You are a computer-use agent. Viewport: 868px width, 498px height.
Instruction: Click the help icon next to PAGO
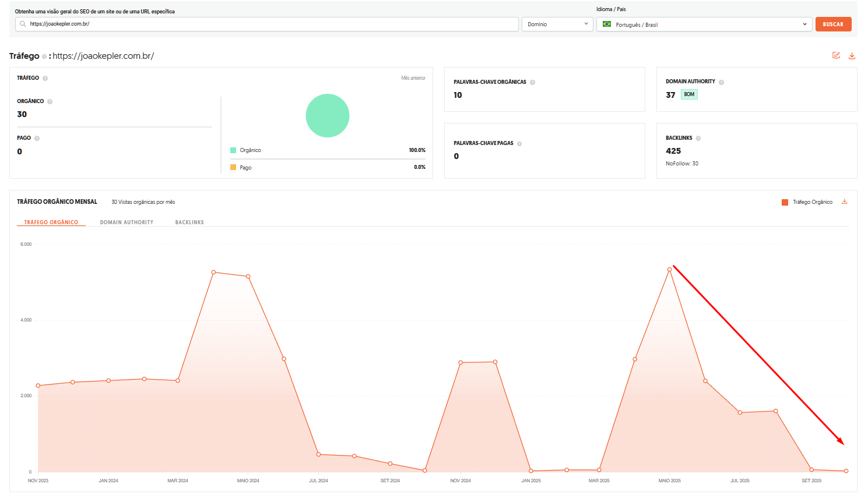[37, 138]
